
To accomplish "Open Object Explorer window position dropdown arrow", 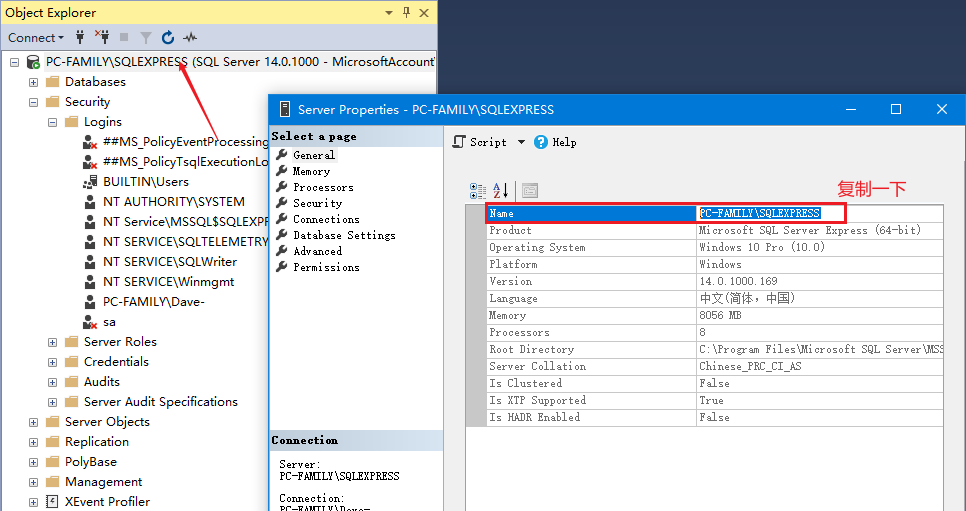I will pos(389,13).
